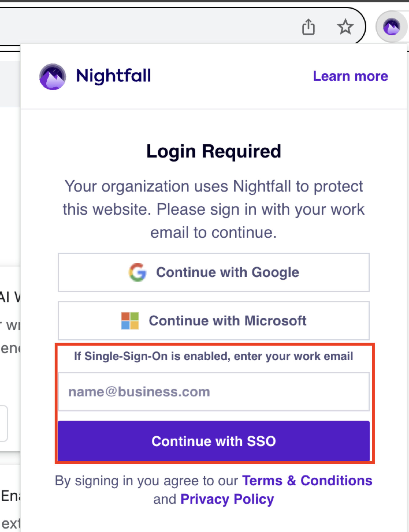Click the "By signing in you agree" text

click(146, 481)
